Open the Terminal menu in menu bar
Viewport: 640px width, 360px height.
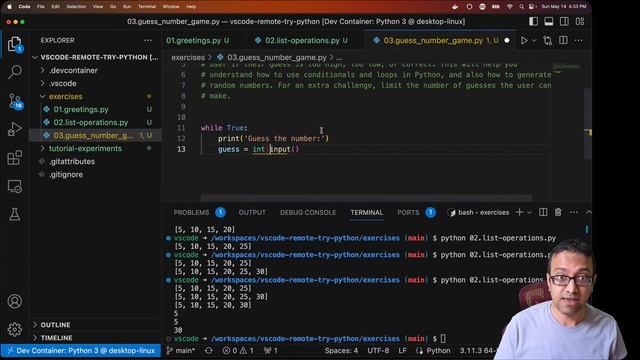[147, 7]
